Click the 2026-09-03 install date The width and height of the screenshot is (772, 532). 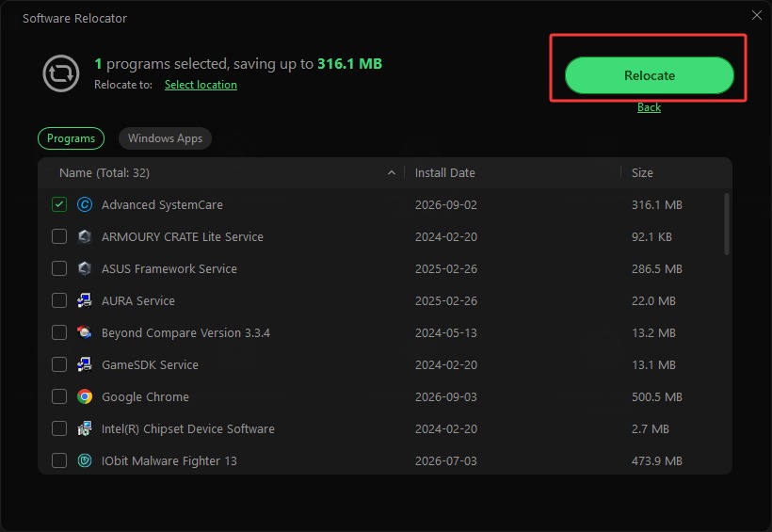(x=446, y=397)
